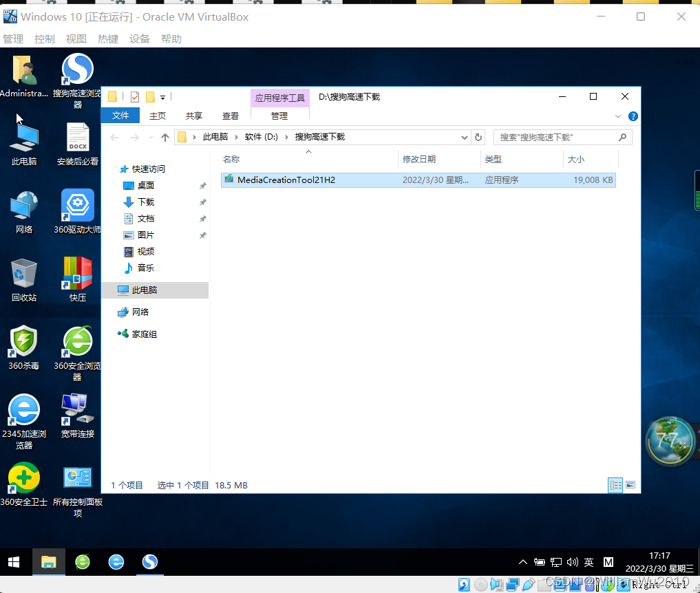Viewport: 700px width, 593px height.
Task: Click the Forward navigation arrow
Action: [x=134, y=138]
